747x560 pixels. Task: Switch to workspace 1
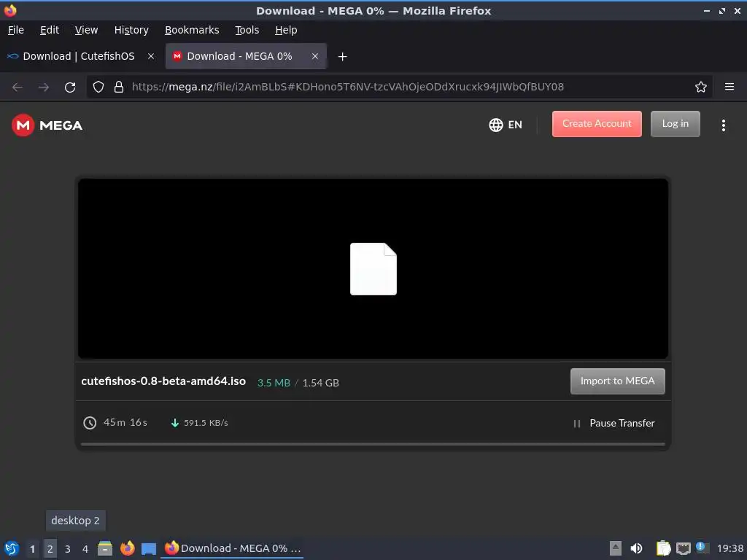[x=32, y=549]
